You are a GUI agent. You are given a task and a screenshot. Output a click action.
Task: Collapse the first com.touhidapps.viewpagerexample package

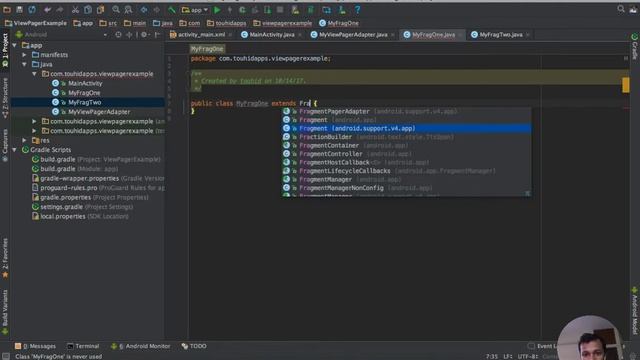tap(34, 74)
